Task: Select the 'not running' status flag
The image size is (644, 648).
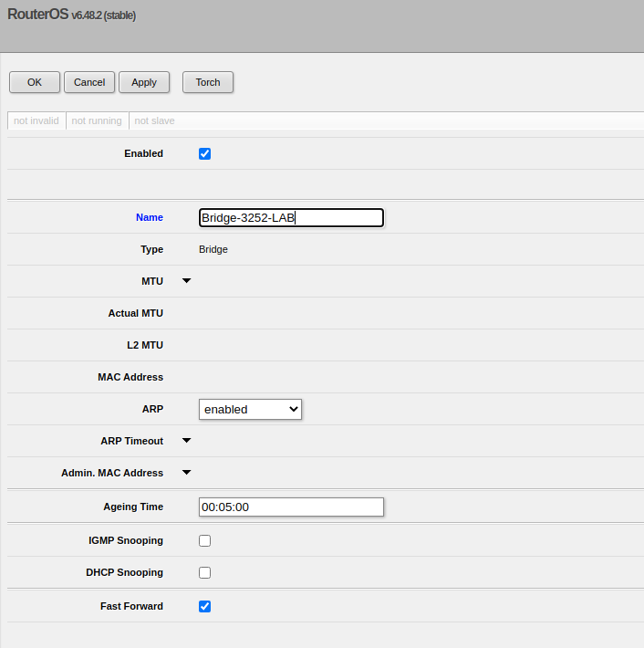Action: pos(97,120)
